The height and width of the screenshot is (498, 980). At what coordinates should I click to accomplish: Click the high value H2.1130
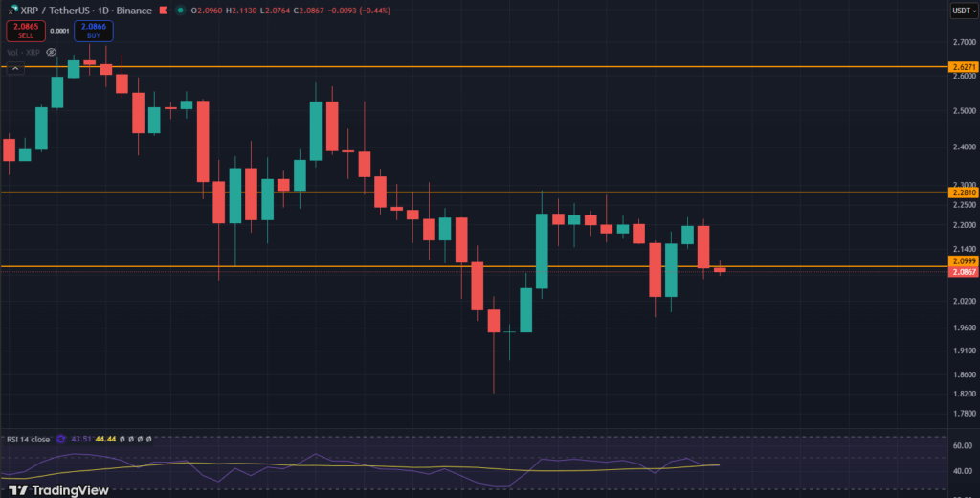pos(241,11)
